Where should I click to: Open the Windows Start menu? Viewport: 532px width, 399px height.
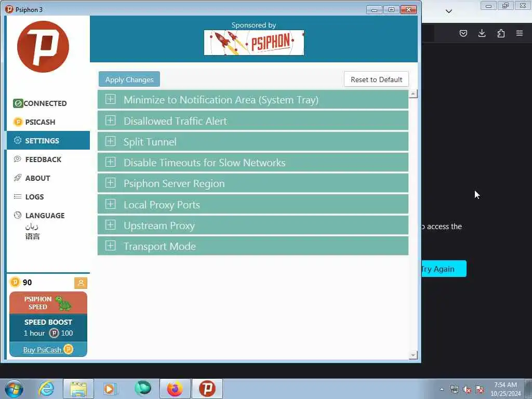coord(14,389)
